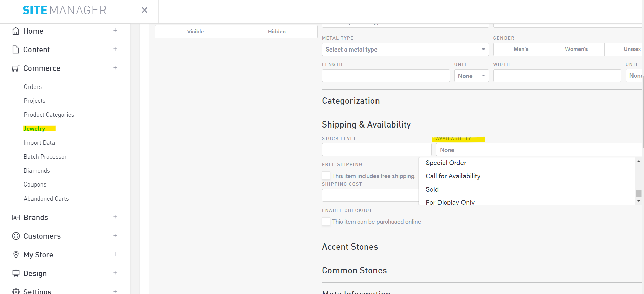Screen dimensions: 644x294
Task: Expand the Brands menu plus sign
Action: pos(115,217)
